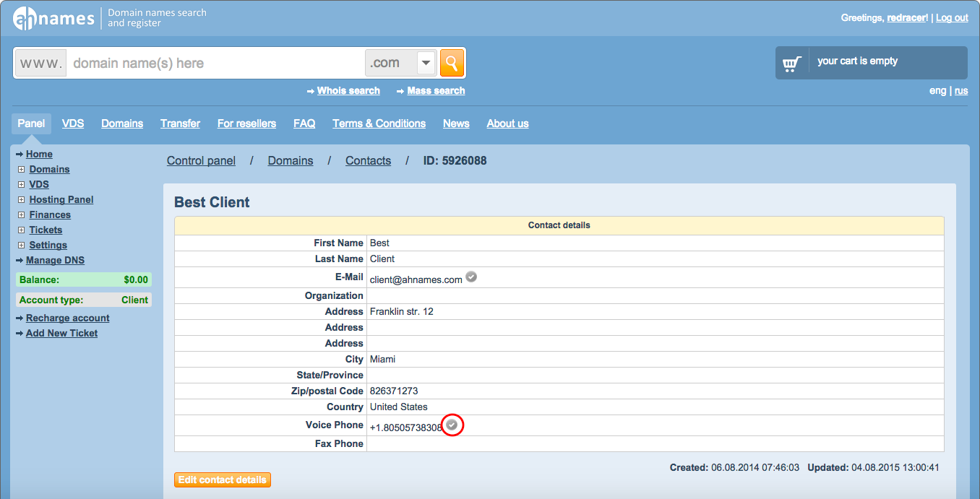Click the domain name search input field
Image resolution: width=980 pixels, height=499 pixels.
(x=215, y=63)
